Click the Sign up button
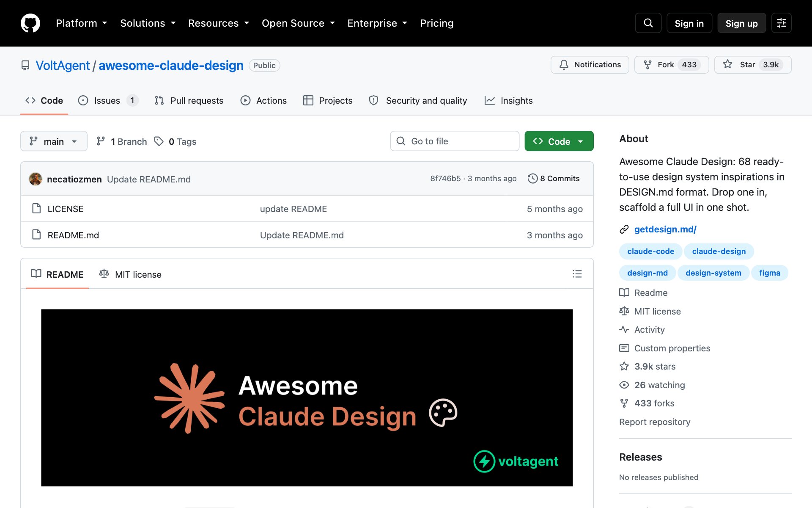The width and height of the screenshot is (812, 508). [741, 23]
